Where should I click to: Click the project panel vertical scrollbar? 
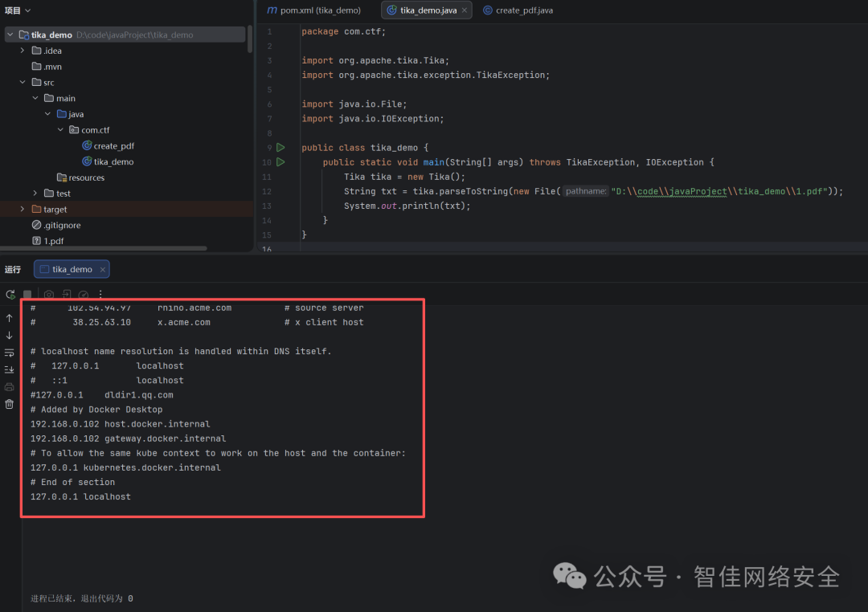pyautogui.click(x=250, y=39)
